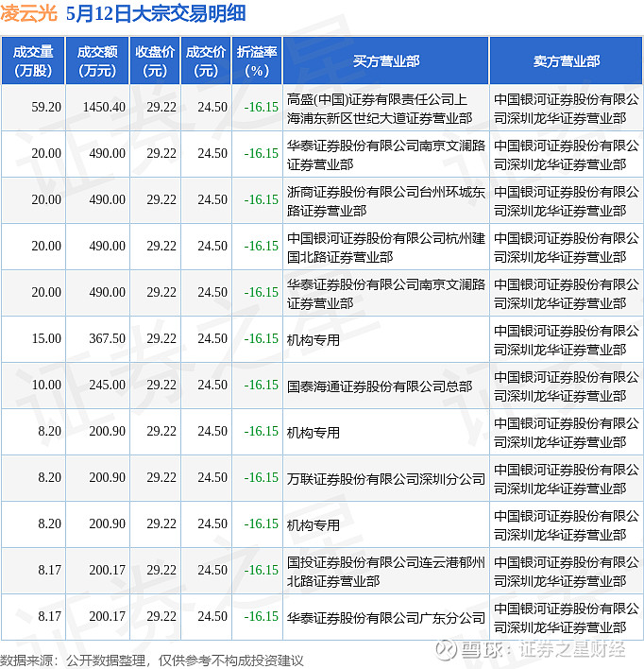Open 国投证券连云港郁州北路 buyer entry
644x669 pixels.
[385, 571]
